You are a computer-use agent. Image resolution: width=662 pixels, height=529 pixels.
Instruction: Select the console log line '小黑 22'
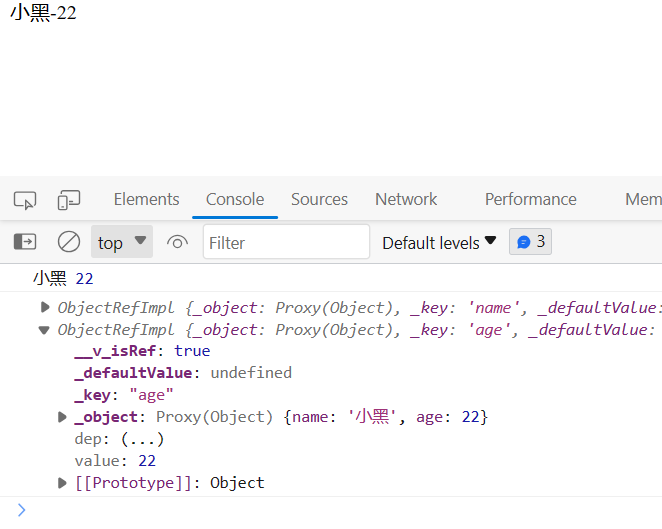click(63, 279)
